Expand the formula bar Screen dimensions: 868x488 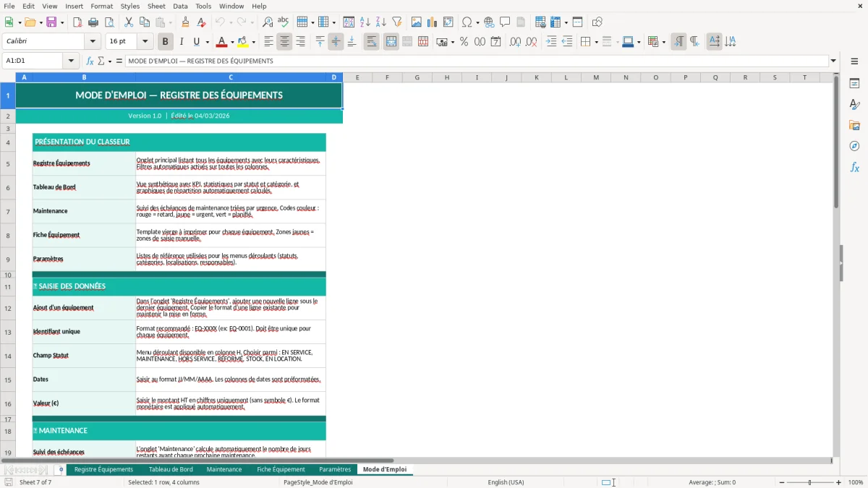click(834, 61)
